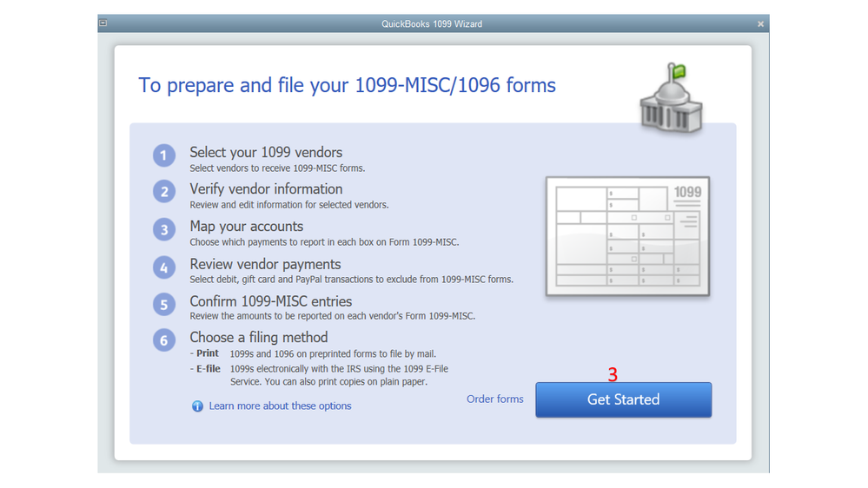Image resolution: width=868 pixels, height=488 pixels.
Task: Select the 'Verify vendor information' heading
Action: click(266, 188)
